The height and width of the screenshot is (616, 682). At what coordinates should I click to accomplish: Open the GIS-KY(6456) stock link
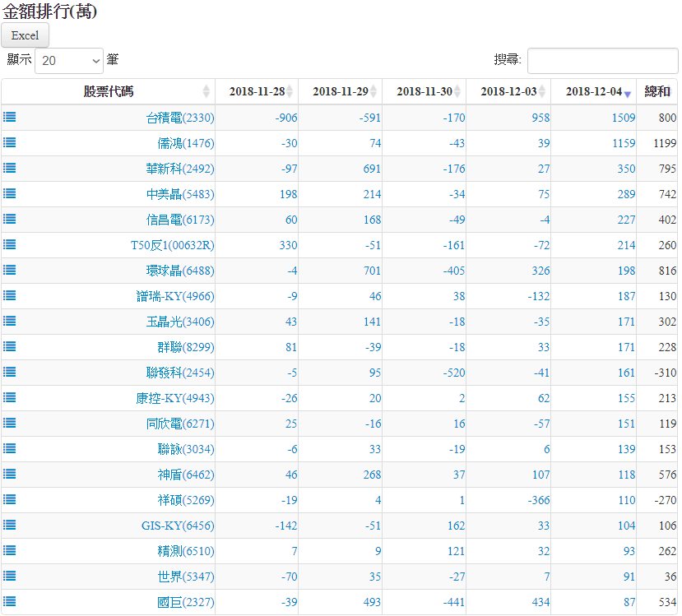[178, 526]
